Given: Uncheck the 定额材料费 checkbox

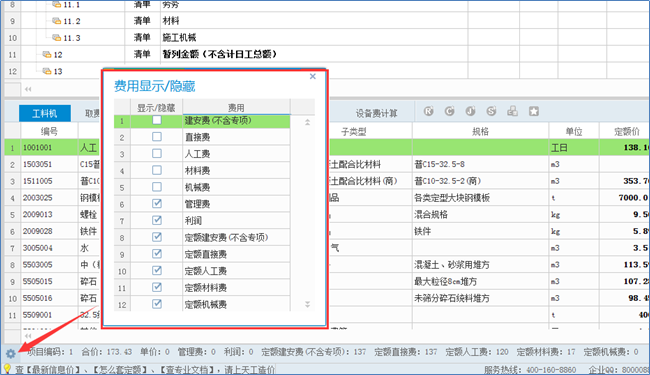Looking at the screenshot, I should 157,287.
